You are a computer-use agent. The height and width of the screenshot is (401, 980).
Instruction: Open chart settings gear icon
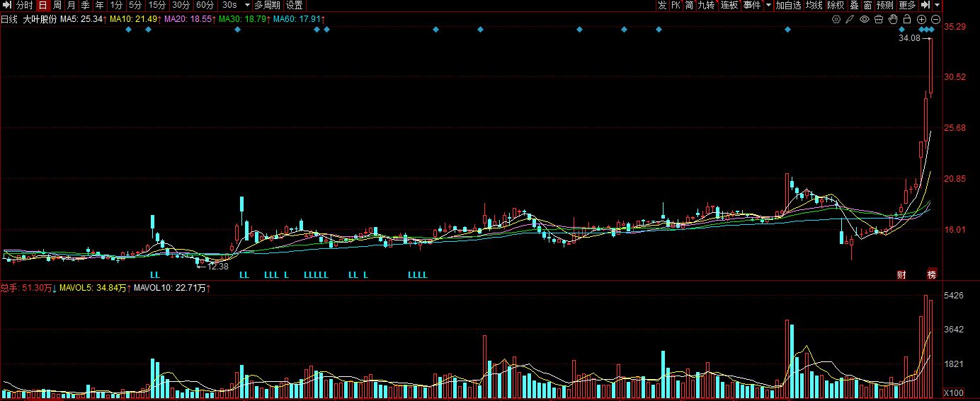(x=836, y=19)
